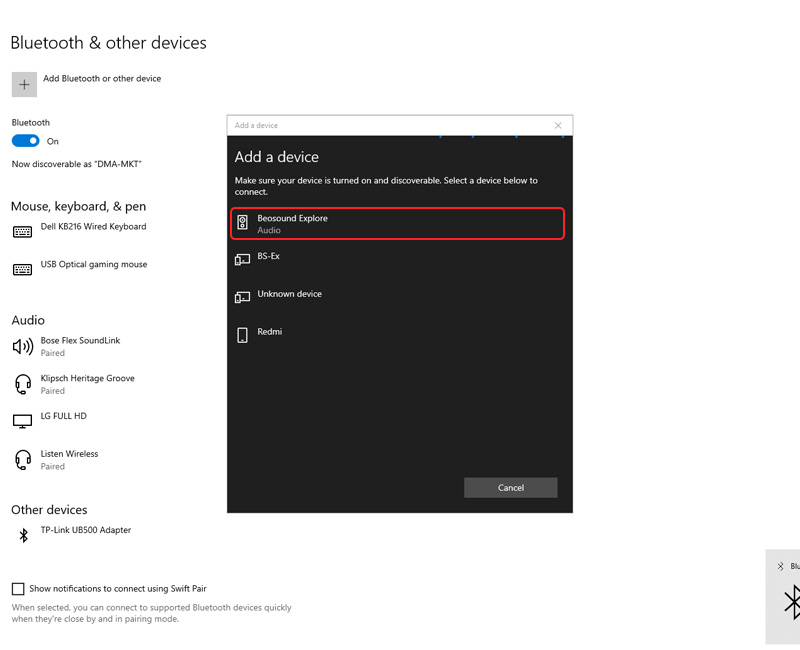Click the plus icon to add Bluetooth device
The height and width of the screenshot is (650, 800).
coord(24,84)
